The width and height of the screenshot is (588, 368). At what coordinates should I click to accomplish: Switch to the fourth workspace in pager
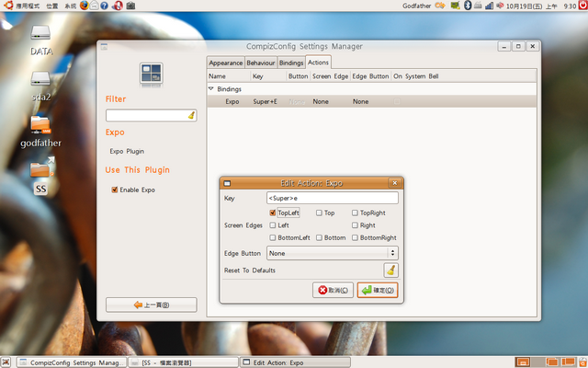568,362
